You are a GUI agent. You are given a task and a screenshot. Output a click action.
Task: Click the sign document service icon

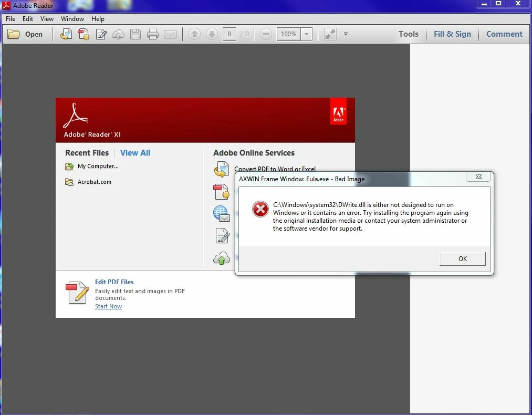[x=223, y=235]
